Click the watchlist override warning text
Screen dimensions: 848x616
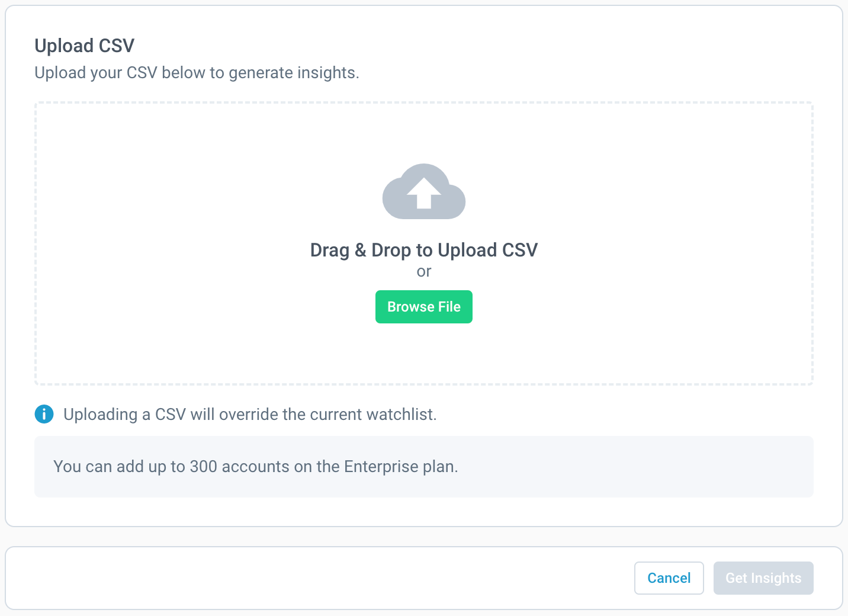tap(249, 414)
